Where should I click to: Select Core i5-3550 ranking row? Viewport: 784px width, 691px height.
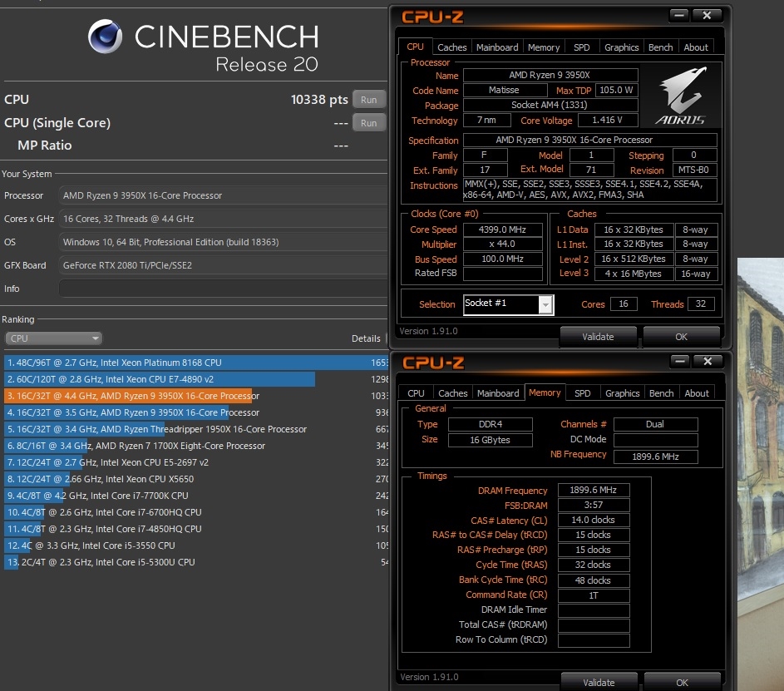point(196,545)
